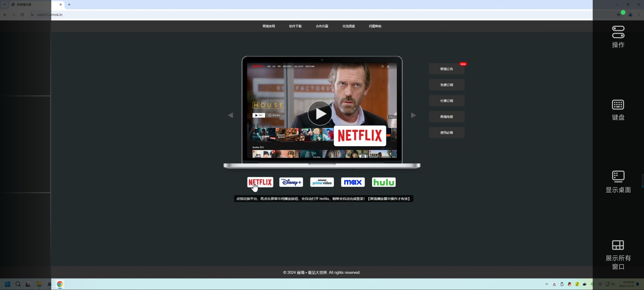Open the 软件下载 menu item
This screenshot has height=290, width=644.
coord(295,26)
